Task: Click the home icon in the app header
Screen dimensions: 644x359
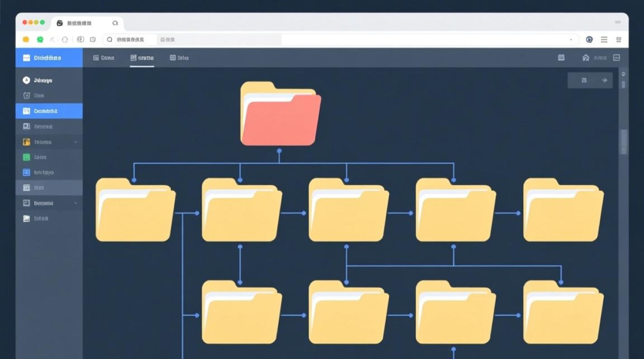Action: (586, 58)
